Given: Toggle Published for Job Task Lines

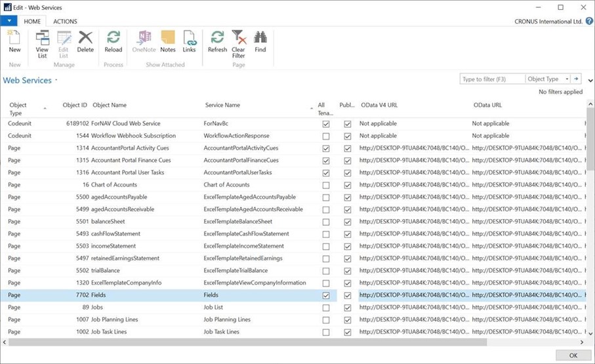Looking at the screenshot, I should [x=348, y=332].
